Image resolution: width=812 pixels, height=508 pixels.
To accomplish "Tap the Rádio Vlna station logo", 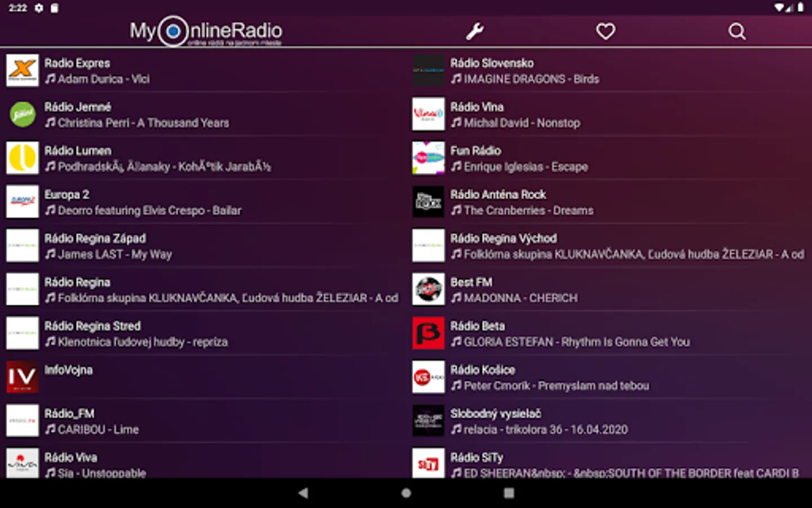I will click(x=429, y=114).
